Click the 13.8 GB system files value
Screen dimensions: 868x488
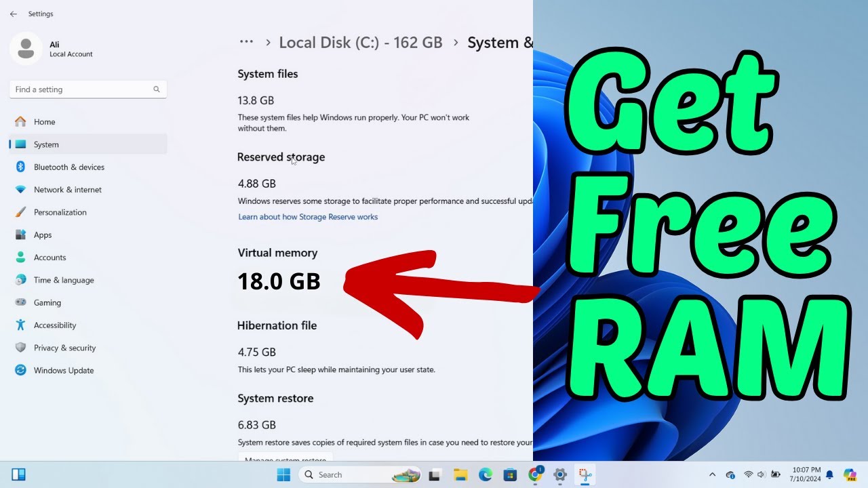click(x=256, y=100)
